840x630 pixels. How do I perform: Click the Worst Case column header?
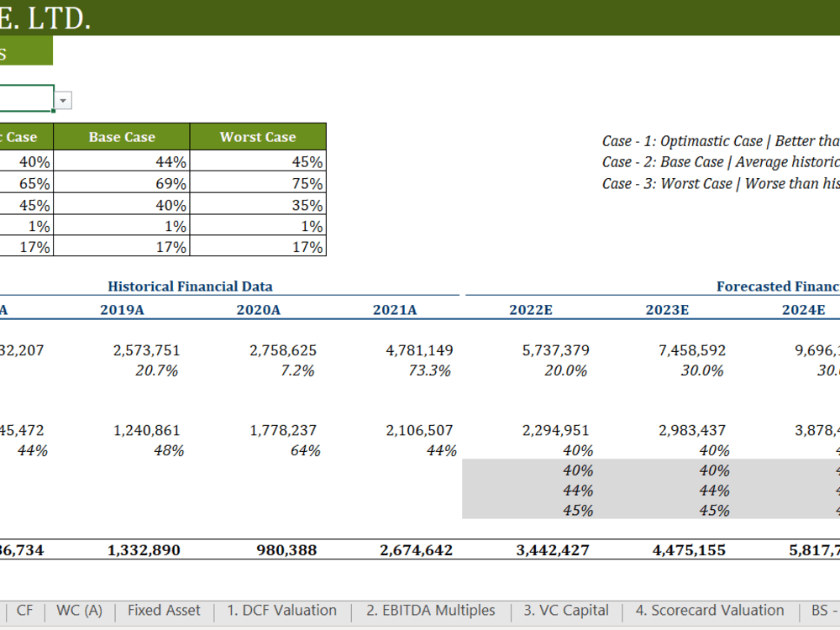(258, 137)
